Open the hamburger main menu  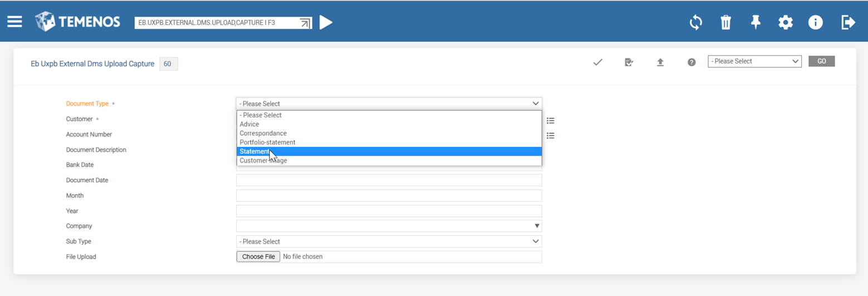(14, 22)
